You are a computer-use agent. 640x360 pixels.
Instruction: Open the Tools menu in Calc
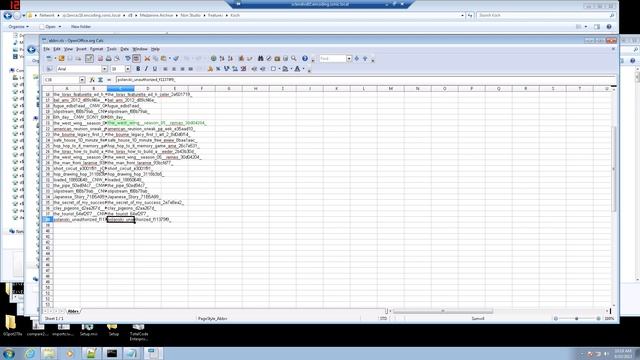point(111,49)
